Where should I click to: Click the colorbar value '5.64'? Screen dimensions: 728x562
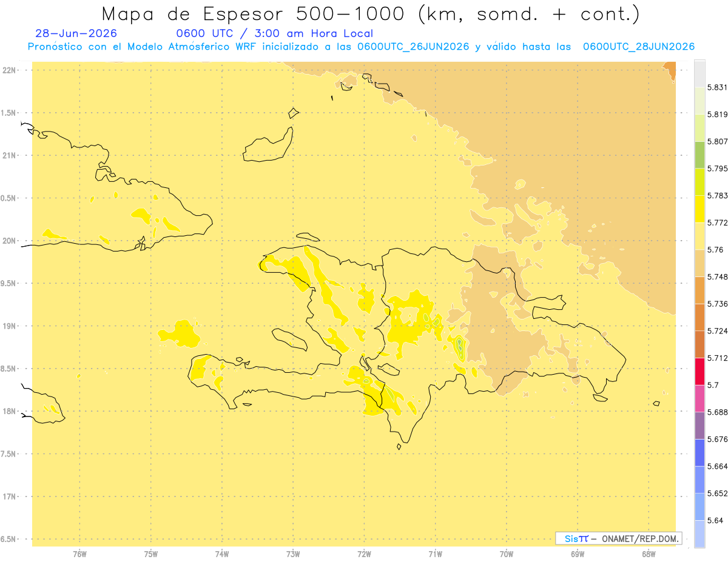click(x=715, y=520)
